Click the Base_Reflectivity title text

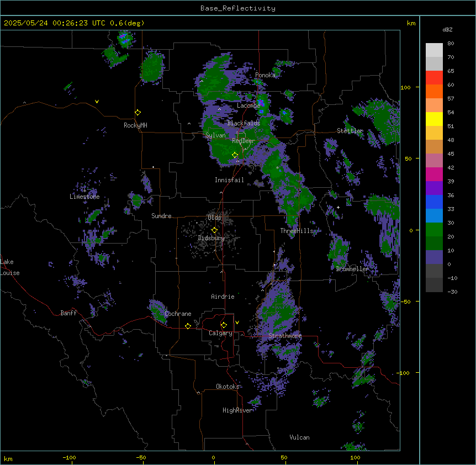238,8
